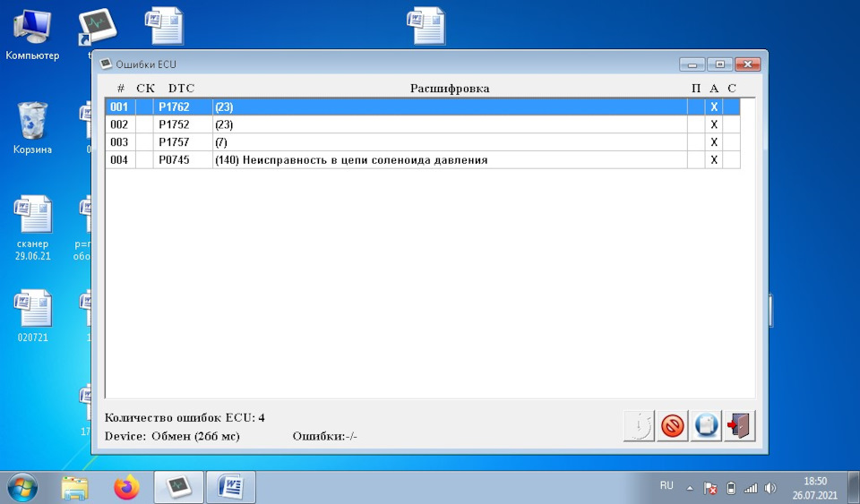Click the Количество ошибок ECU: 4 status text

pyautogui.click(x=185, y=417)
